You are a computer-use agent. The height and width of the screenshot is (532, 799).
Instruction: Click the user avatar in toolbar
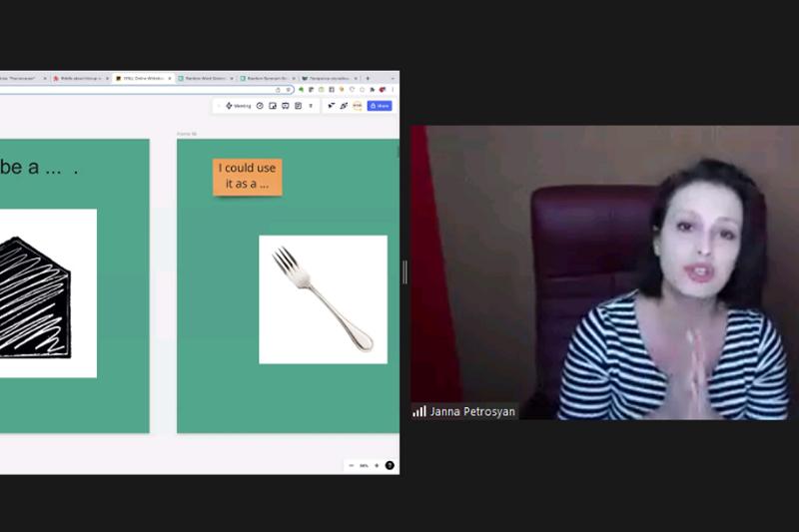[x=357, y=106]
